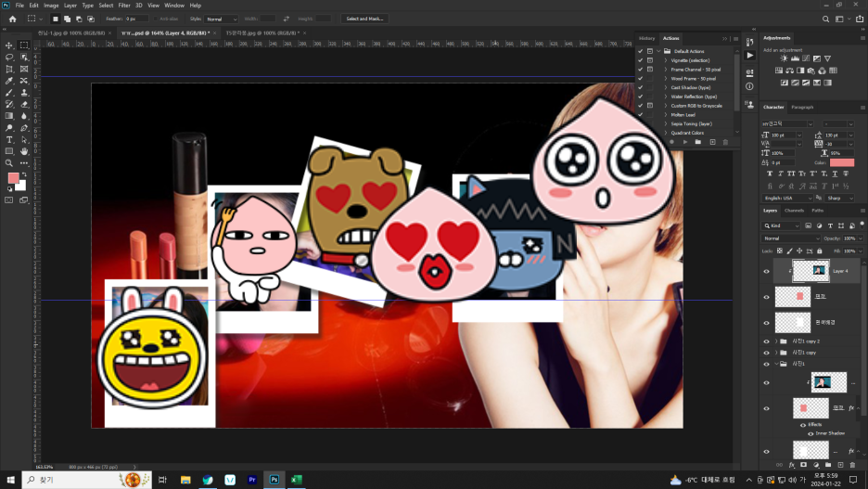Open the marquee Style dropdown
This screenshot has width=868, height=489.
click(x=221, y=19)
